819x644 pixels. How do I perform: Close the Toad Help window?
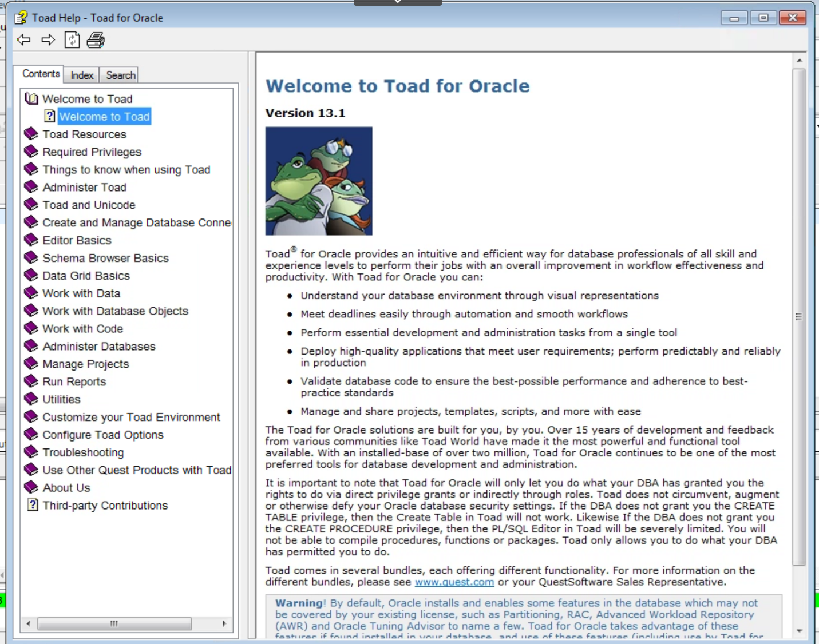(793, 18)
